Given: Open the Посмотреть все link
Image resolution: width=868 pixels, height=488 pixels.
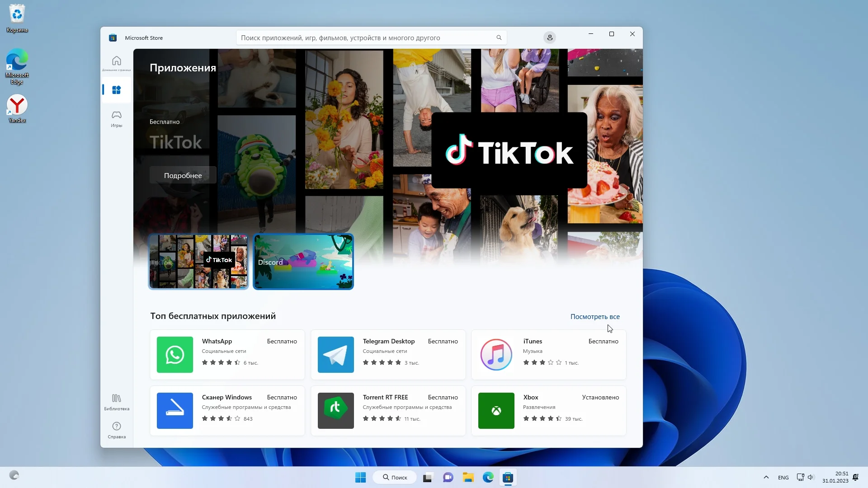Looking at the screenshot, I should pos(594,317).
